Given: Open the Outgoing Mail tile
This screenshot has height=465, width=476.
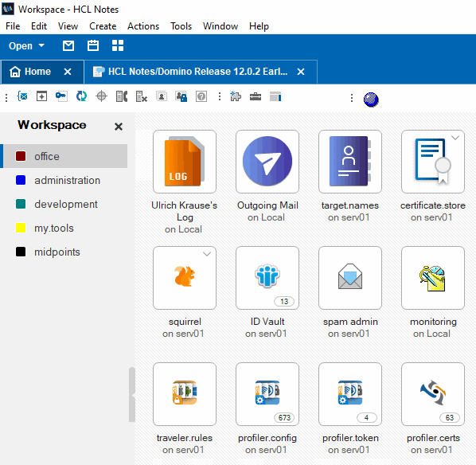Looking at the screenshot, I should [x=267, y=162].
